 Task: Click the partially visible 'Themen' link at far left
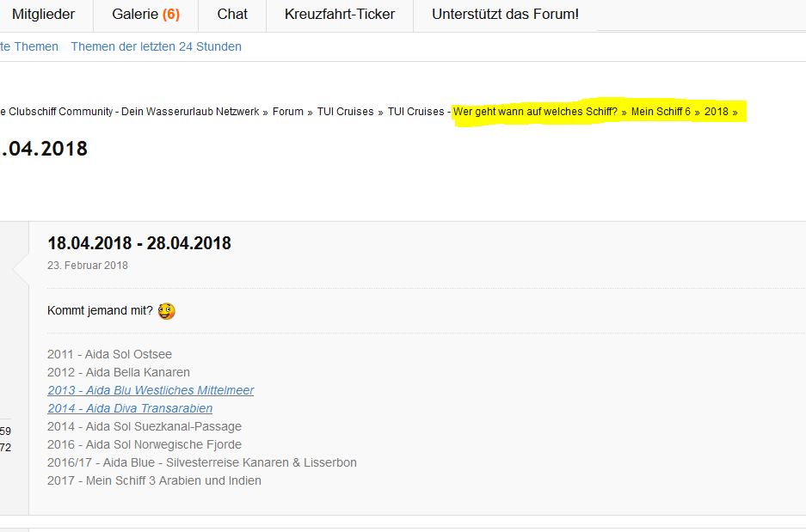point(30,46)
